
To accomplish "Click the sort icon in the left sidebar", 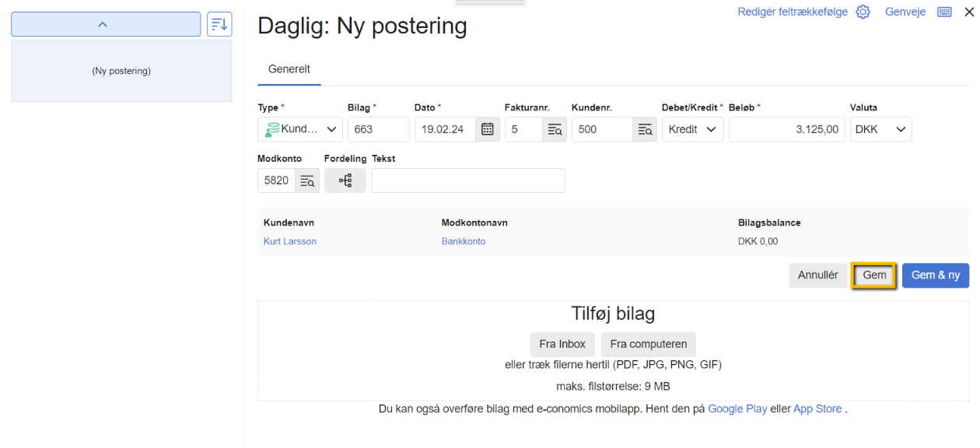I will click(219, 23).
